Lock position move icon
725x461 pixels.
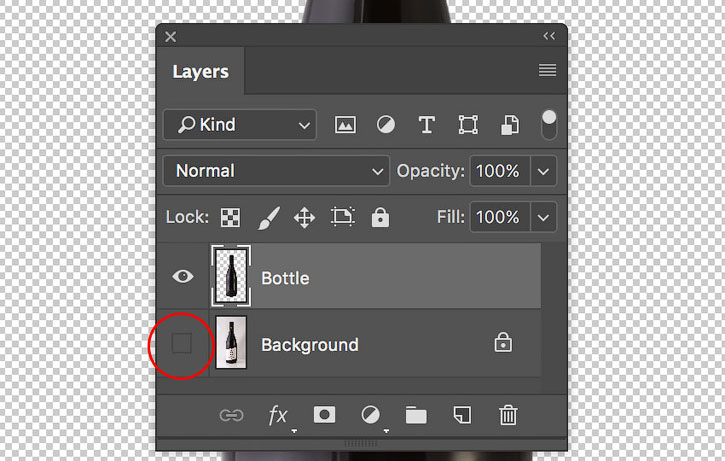(x=304, y=217)
